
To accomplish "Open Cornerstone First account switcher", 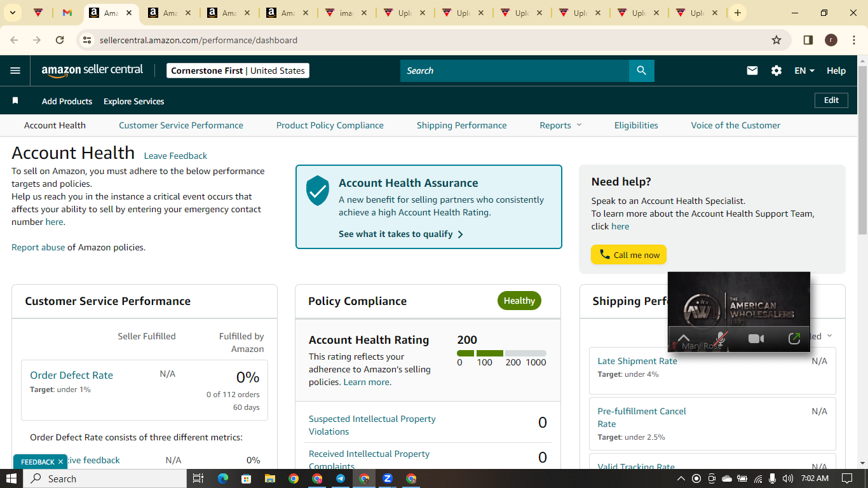I will (238, 71).
